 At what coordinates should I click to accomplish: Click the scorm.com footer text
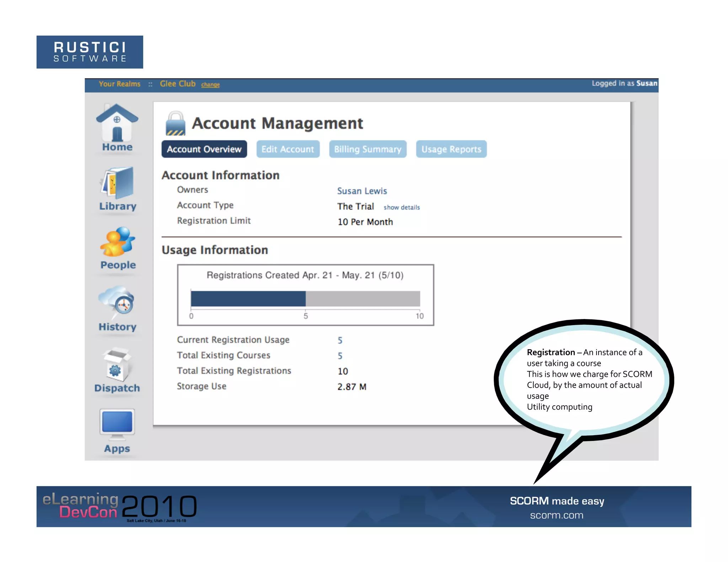pos(557,515)
